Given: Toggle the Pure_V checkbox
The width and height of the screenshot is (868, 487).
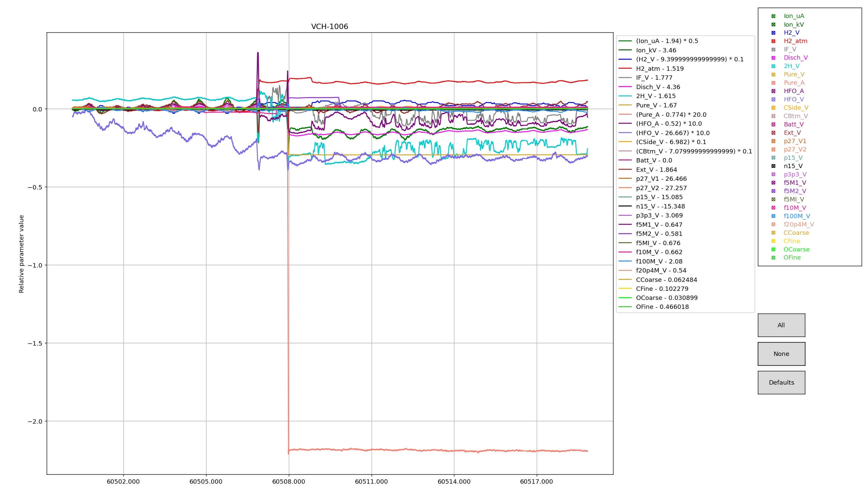Looking at the screenshot, I should click(x=773, y=74).
